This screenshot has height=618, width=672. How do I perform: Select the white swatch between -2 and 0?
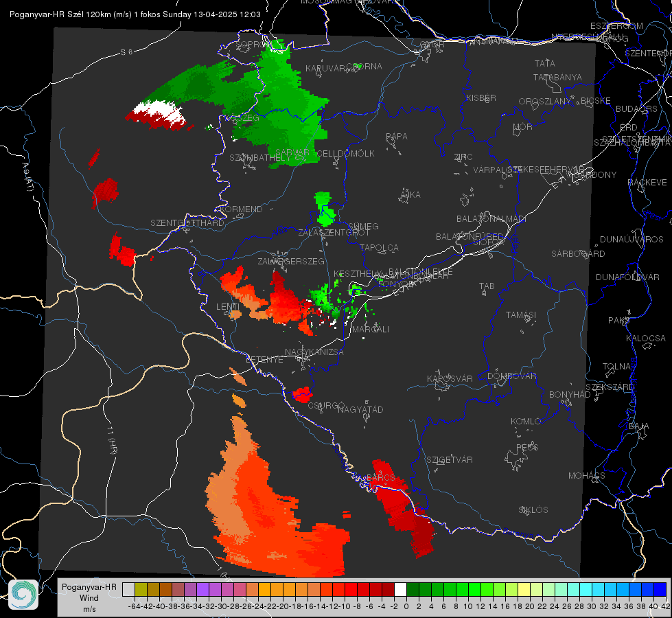tap(400, 589)
